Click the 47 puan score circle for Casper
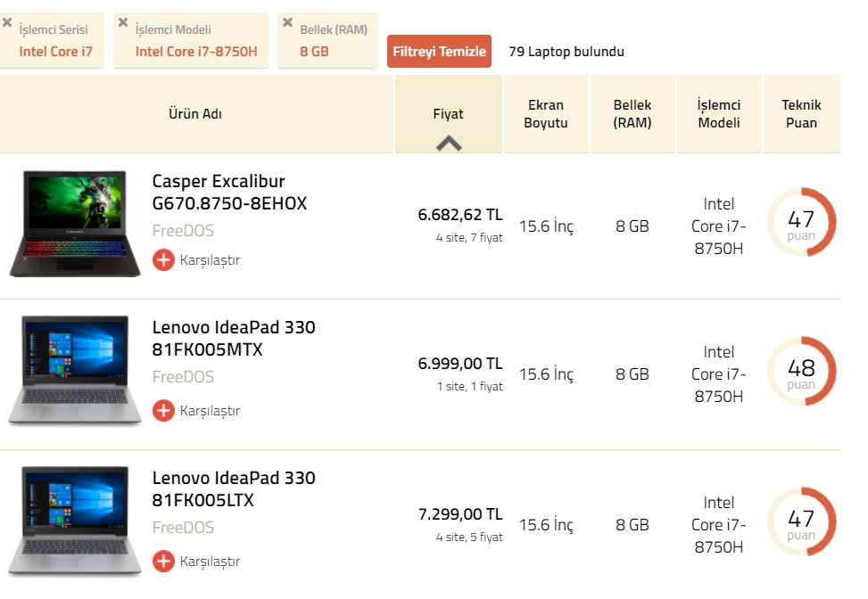 point(801,222)
